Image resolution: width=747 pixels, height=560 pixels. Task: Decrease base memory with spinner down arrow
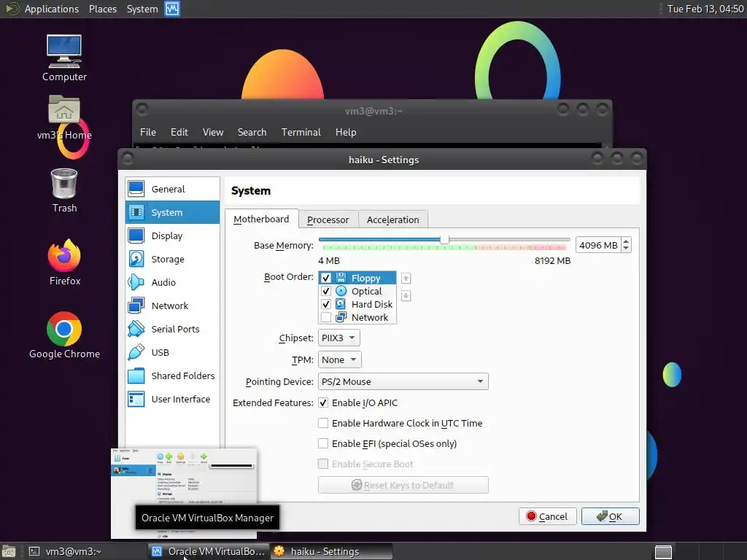[626, 249]
